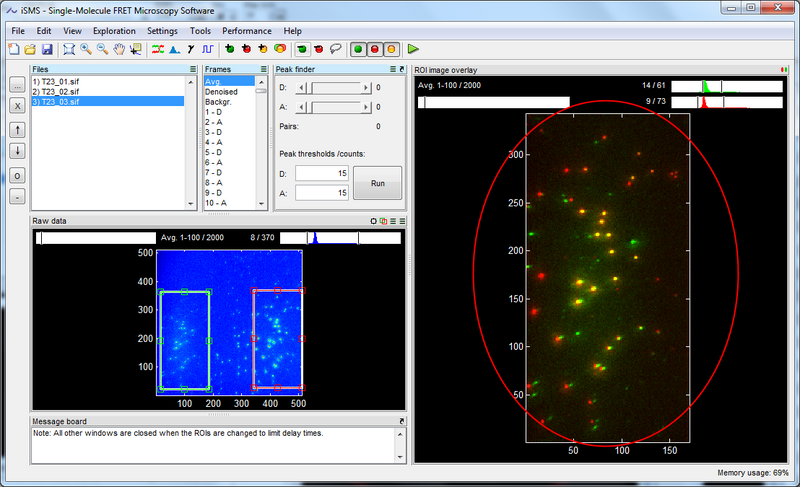Click the save session floppy disk icon
800x487 pixels.
click(x=47, y=48)
